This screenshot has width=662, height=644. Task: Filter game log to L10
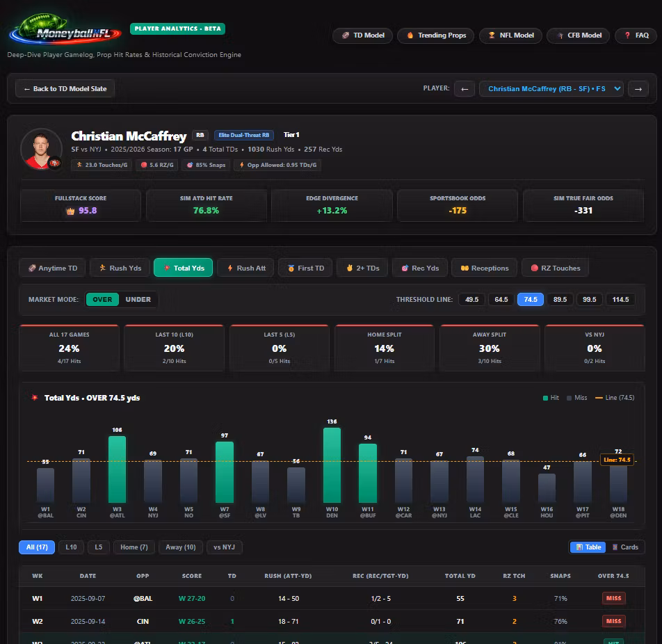[71, 547]
